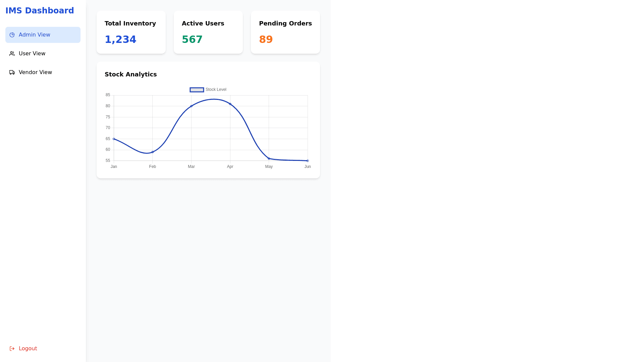644x362 pixels.
Task: Click the Total Inventory card
Action: [131, 32]
